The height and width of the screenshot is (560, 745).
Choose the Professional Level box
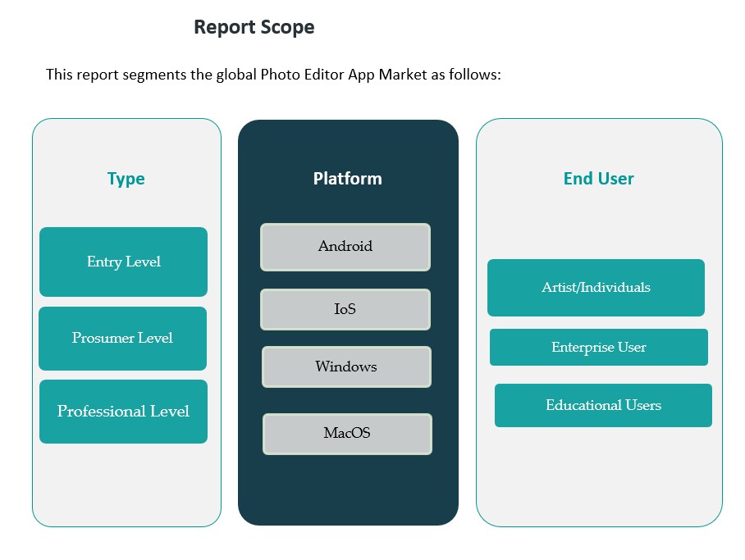(123, 412)
